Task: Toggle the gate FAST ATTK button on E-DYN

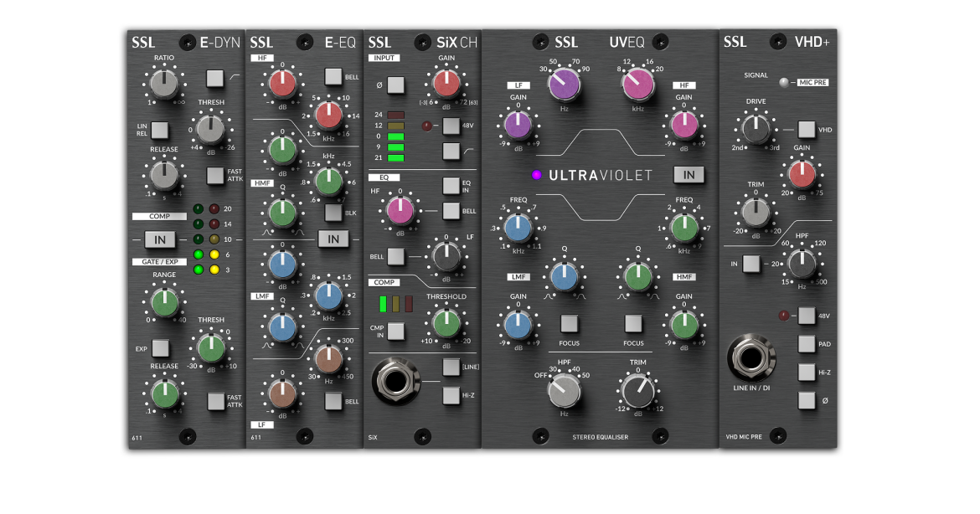Action: pos(215,401)
